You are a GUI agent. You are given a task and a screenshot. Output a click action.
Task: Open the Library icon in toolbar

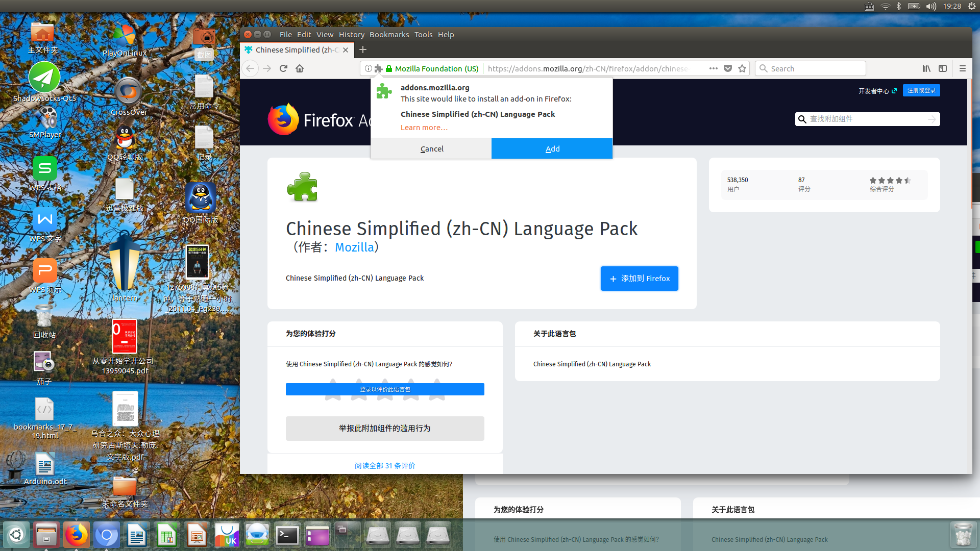click(x=926, y=68)
